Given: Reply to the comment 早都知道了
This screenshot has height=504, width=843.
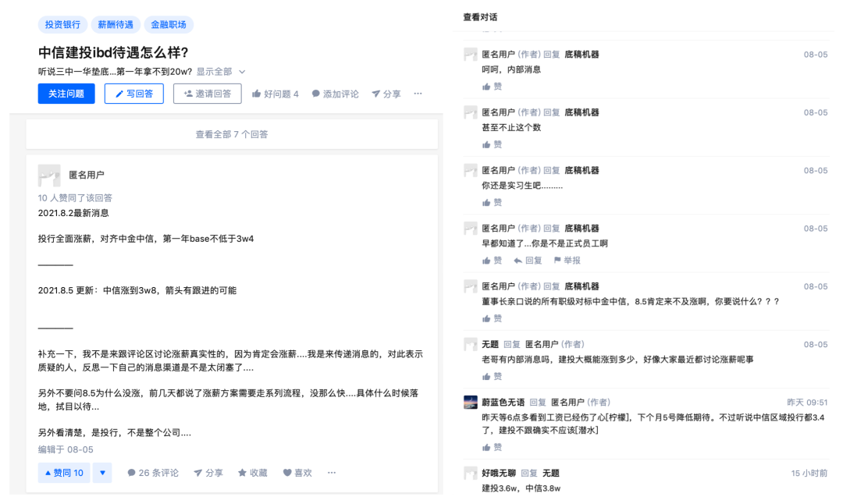Looking at the screenshot, I should (528, 261).
